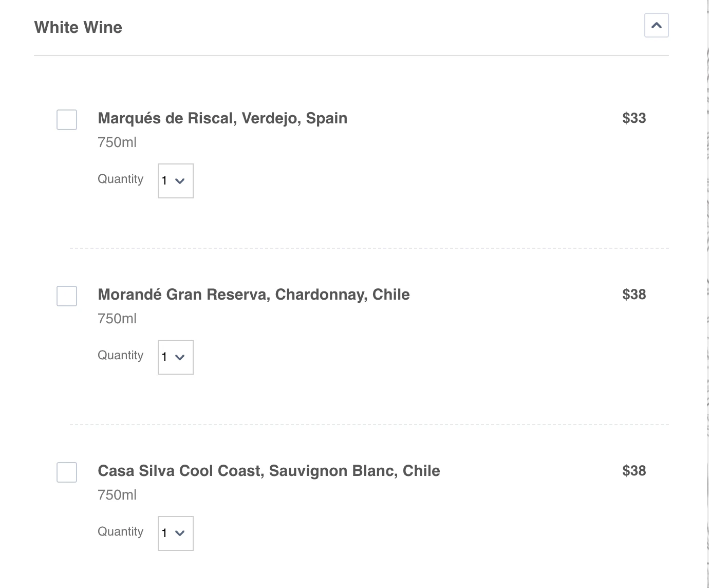709x588 pixels.
Task: Click the Quantity label for Sauvignon Blanc
Action: click(x=120, y=531)
